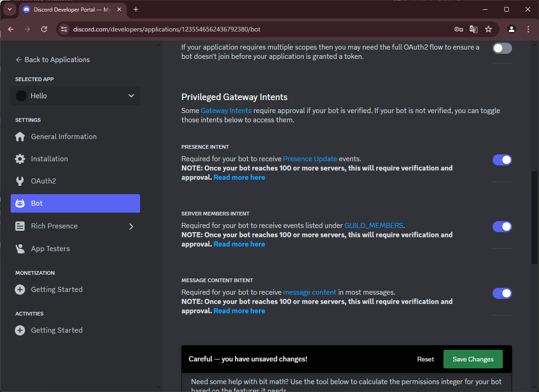The width and height of the screenshot is (539, 392).
Task: Click Activities Getting Started plus icon
Action: [20, 330]
